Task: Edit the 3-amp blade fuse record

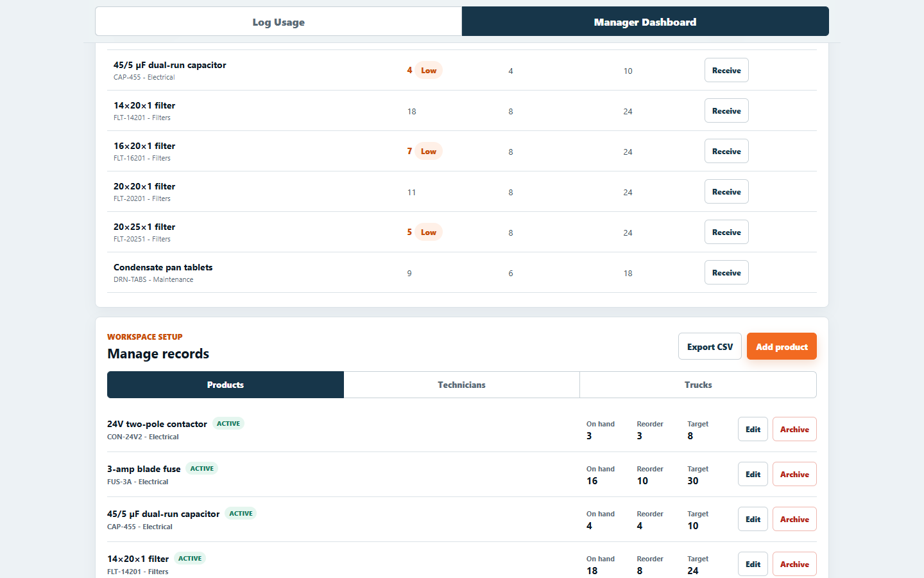Action: [x=753, y=475]
